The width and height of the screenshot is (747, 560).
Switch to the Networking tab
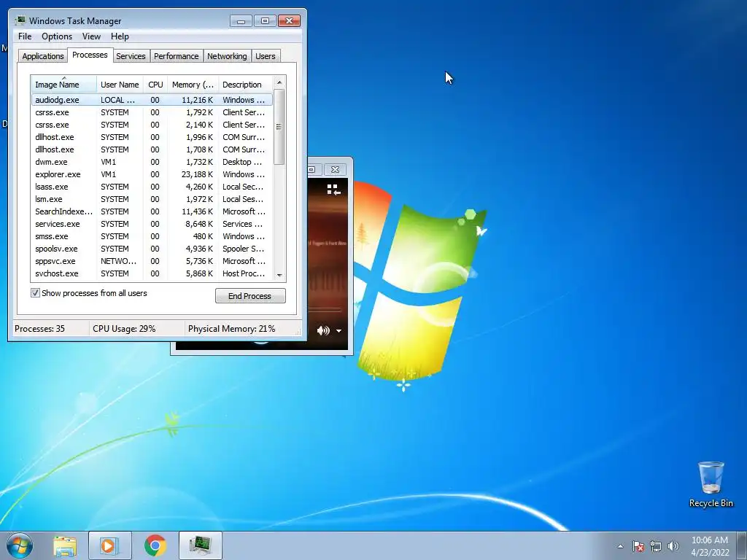tap(228, 56)
